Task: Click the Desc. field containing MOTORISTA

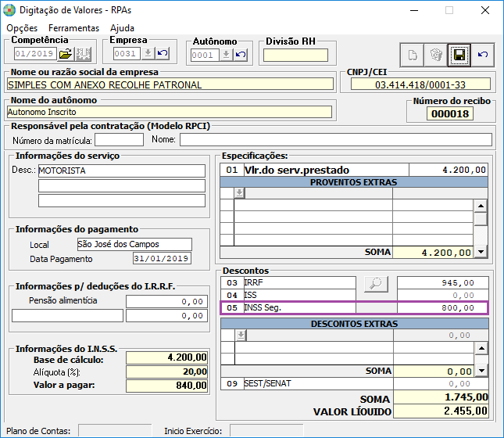Action: pos(121,171)
